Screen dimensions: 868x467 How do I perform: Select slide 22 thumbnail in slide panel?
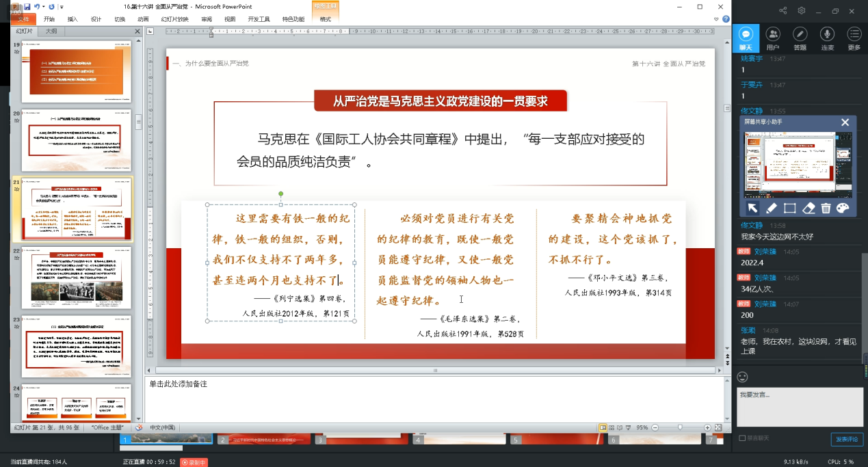click(x=77, y=278)
